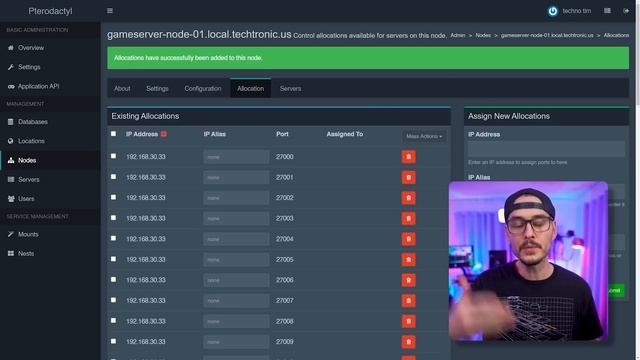Delete allocation for port 27005
Image resolution: width=640 pixels, height=360 pixels.
pyautogui.click(x=408, y=260)
